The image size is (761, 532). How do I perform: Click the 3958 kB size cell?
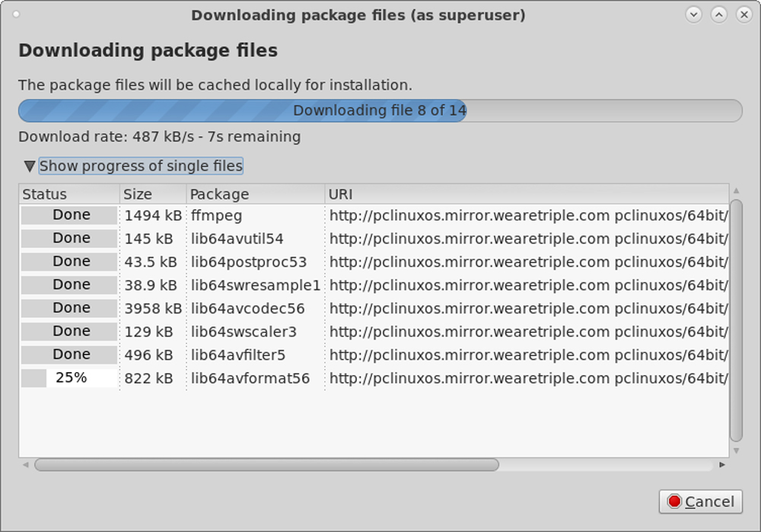click(x=153, y=309)
